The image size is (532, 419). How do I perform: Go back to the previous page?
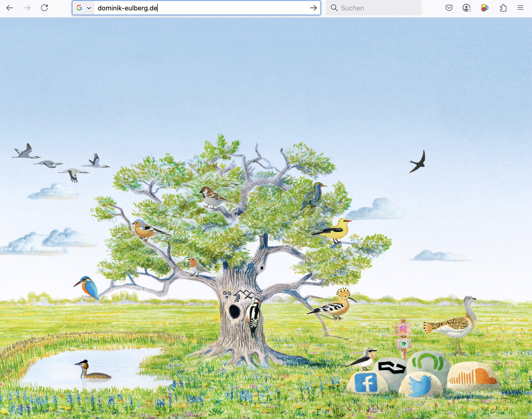coord(10,8)
